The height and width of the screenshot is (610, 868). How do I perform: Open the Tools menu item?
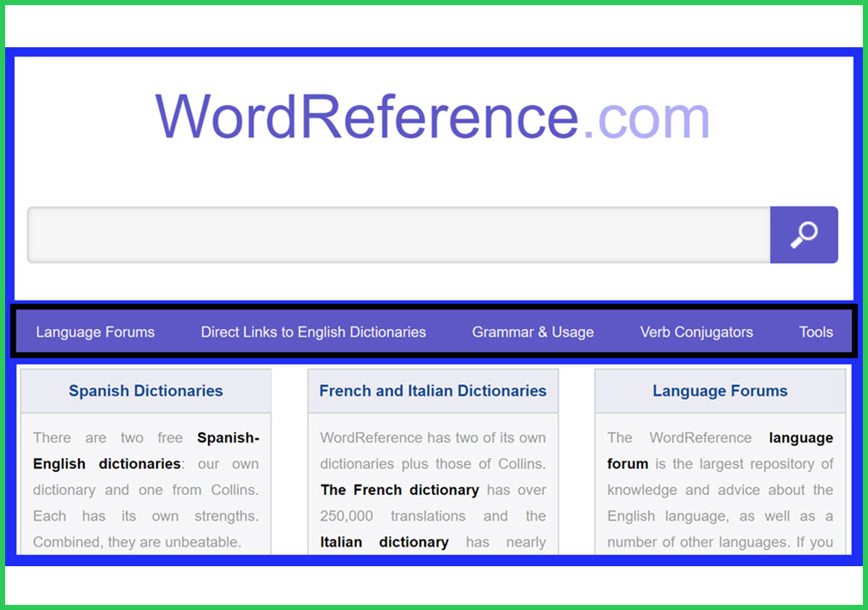[x=816, y=332]
